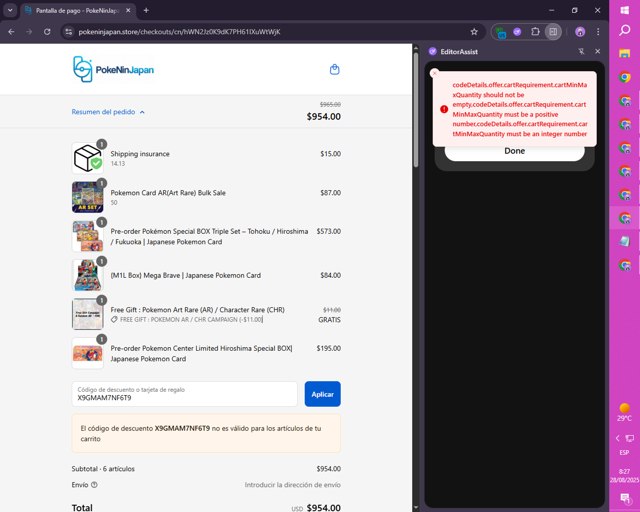
Task: Click '(M1L Box) Mega Brave' item name
Action: pyautogui.click(x=186, y=275)
